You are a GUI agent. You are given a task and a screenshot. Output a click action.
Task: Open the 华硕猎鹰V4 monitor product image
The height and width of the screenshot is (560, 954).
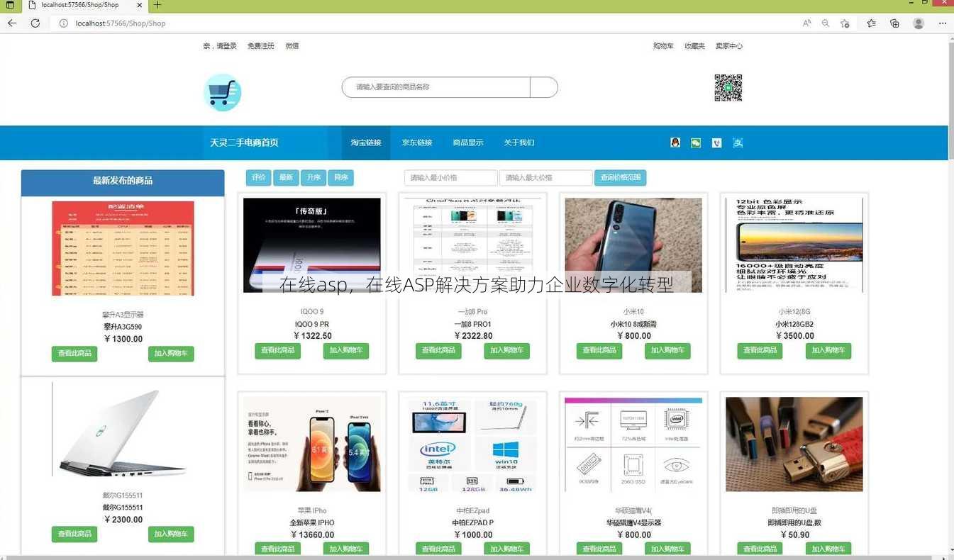coord(633,444)
